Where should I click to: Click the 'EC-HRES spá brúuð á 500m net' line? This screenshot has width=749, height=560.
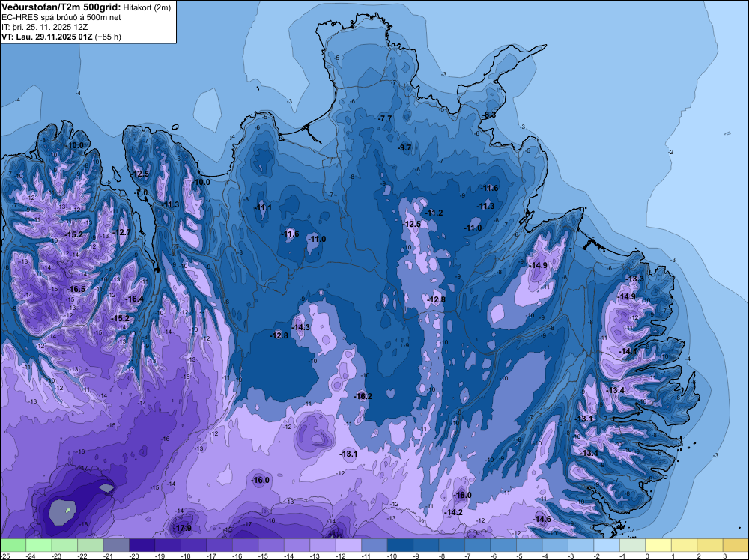coord(61,17)
